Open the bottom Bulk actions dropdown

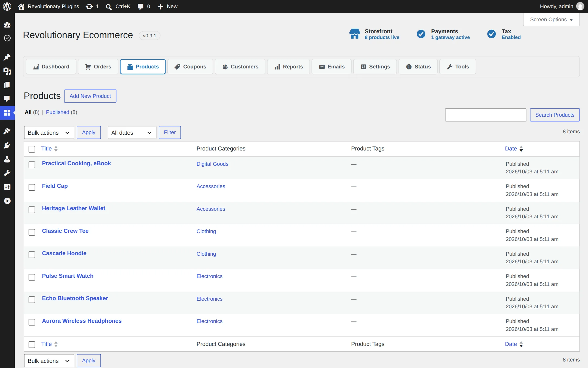click(49, 361)
